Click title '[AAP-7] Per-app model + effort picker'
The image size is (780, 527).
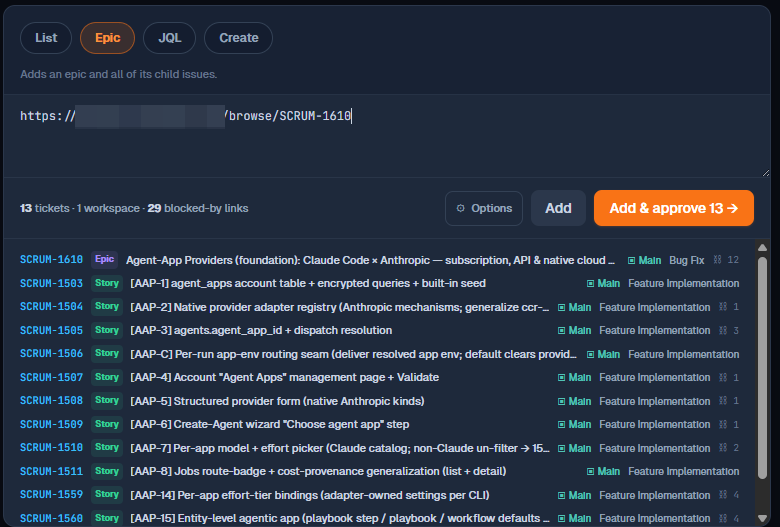[x=340, y=448]
